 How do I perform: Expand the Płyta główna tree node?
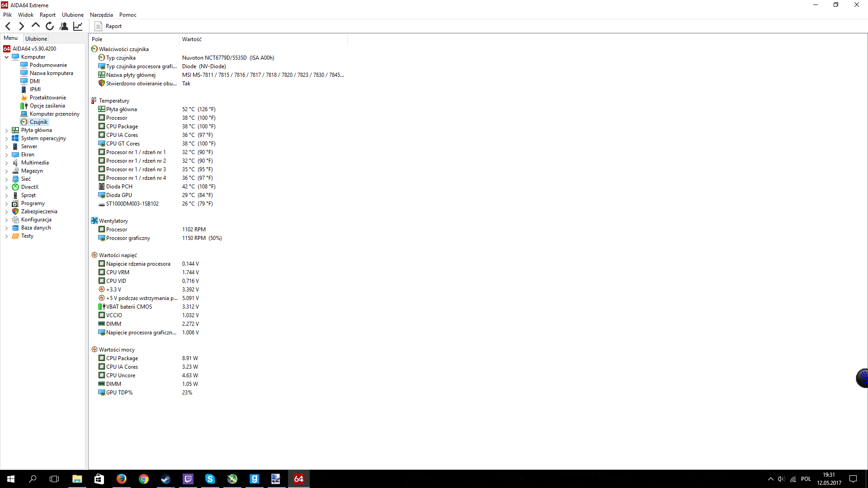[6, 130]
